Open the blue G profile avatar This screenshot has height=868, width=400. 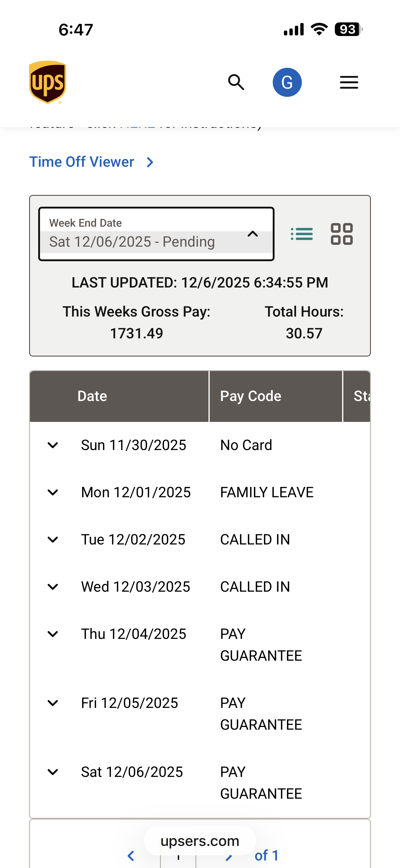point(287,82)
